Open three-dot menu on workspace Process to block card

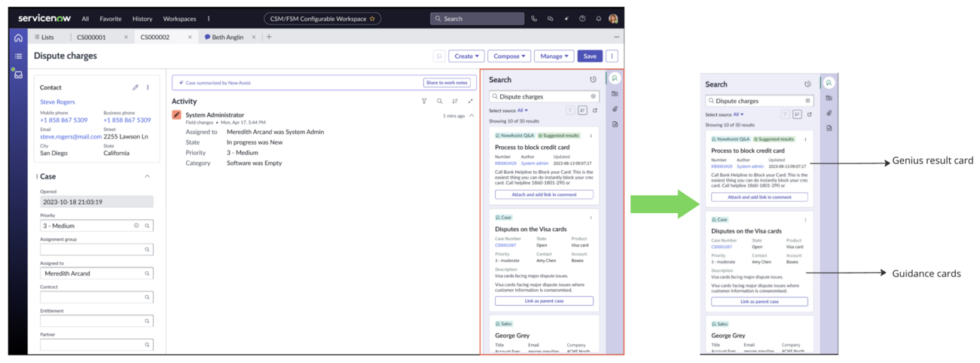point(591,136)
